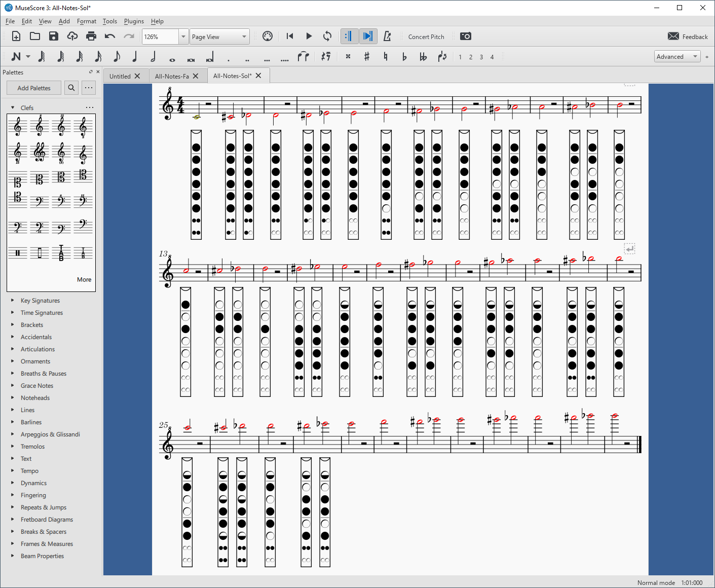This screenshot has width=715, height=588.
Task: Toggle pan score during playback
Action: (x=368, y=36)
